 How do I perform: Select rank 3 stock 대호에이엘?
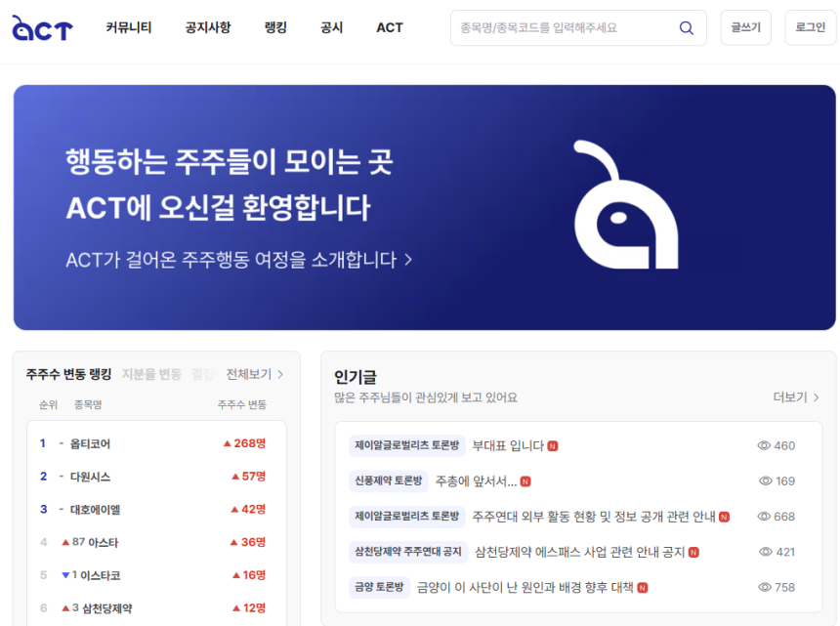[96, 509]
